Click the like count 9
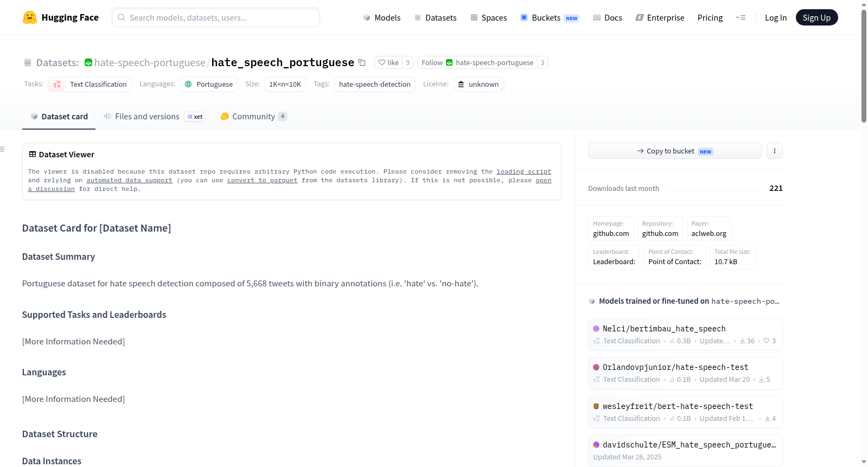868x467 pixels. point(407,62)
